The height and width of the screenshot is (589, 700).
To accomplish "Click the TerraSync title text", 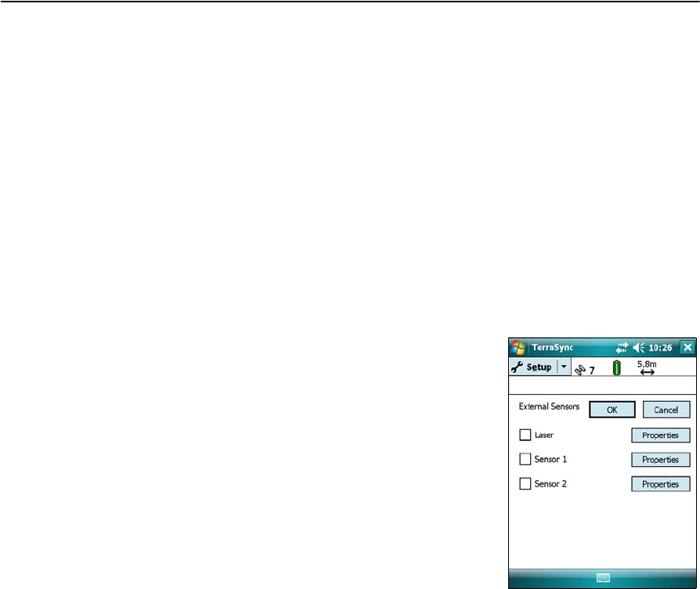I will [x=552, y=348].
